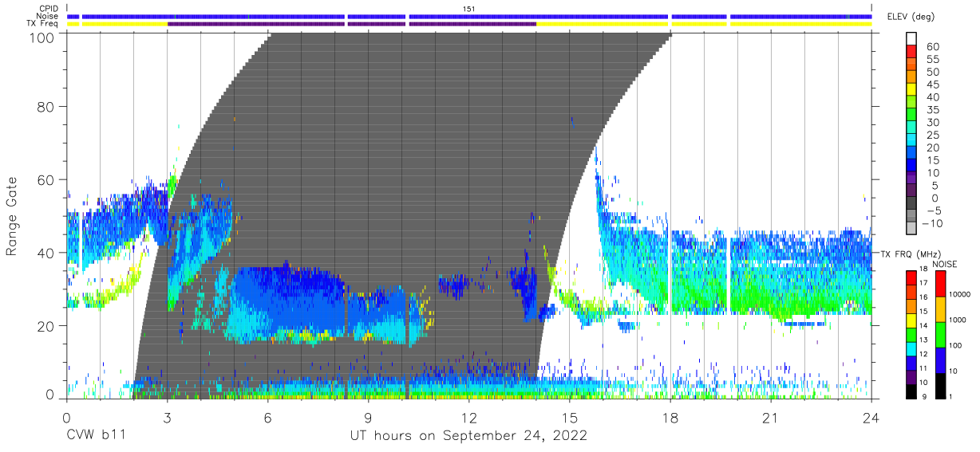This screenshot has height=452, width=980.
Task: Click the "15" hour tick on UT axis
Action: pyautogui.click(x=569, y=417)
